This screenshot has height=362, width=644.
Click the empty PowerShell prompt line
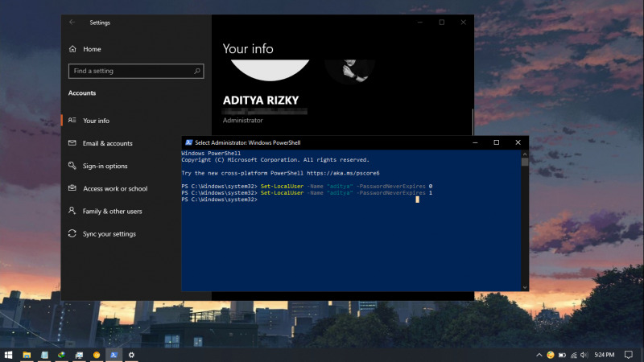(219, 200)
